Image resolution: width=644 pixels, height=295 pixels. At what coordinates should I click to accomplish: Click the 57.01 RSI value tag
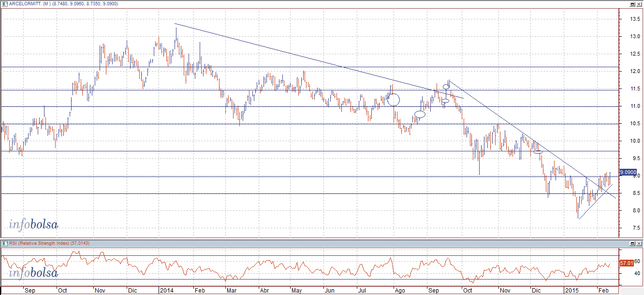coord(626,263)
